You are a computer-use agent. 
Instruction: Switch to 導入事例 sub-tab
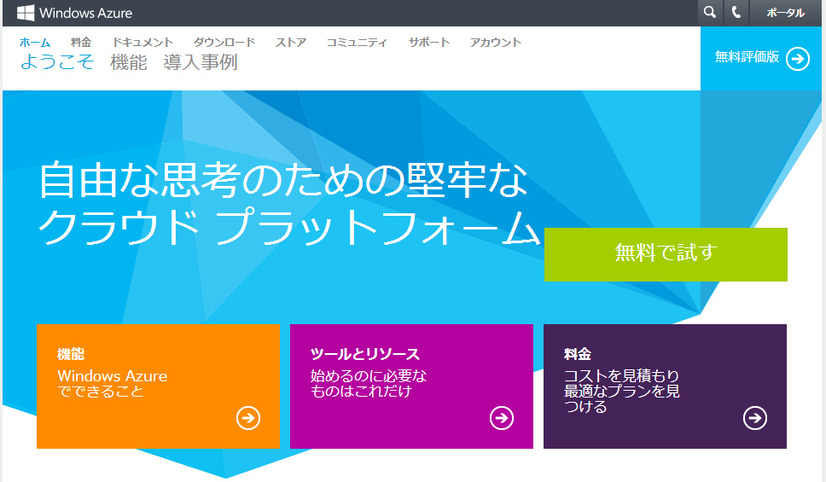click(x=200, y=62)
